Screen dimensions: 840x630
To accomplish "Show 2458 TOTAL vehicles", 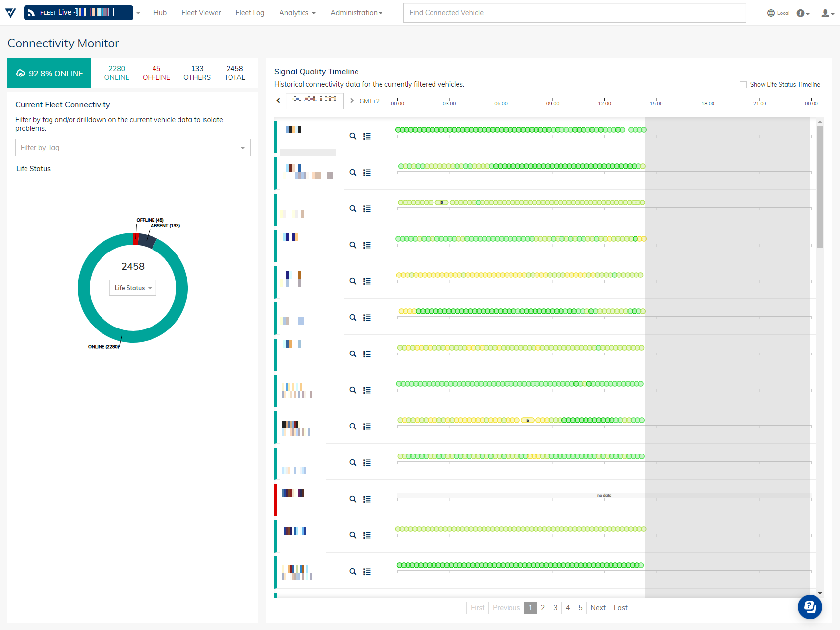I will click(x=234, y=73).
